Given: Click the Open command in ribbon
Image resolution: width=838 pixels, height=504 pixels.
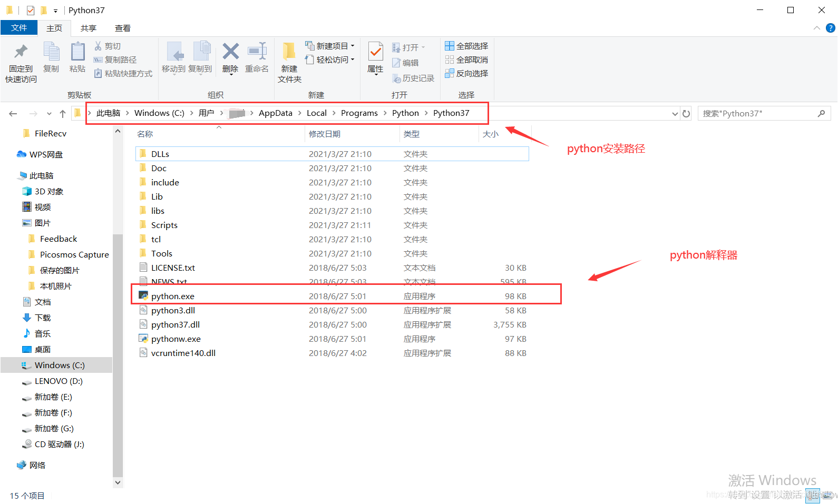Looking at the screenshot, I should 408,48.
